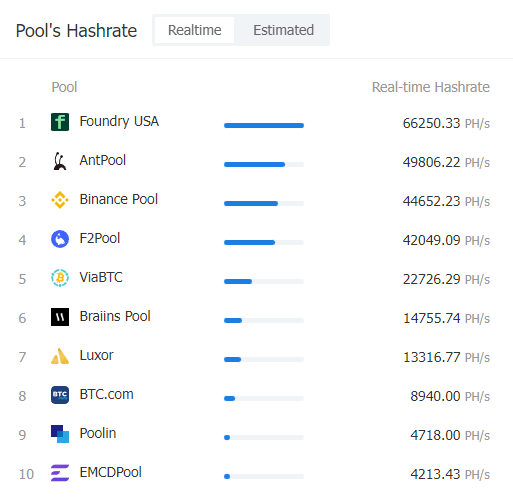This screenshot has height=497, width=513.
Task: Click the F2Pool hashrate progress bar
Action: (x=264, y=242)
